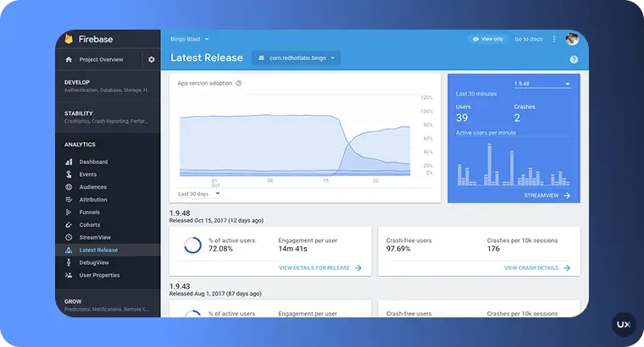Viewport: 644px width, 347px height.
Task: Click the 14m 41s engagement value
Action: [293, 249]
